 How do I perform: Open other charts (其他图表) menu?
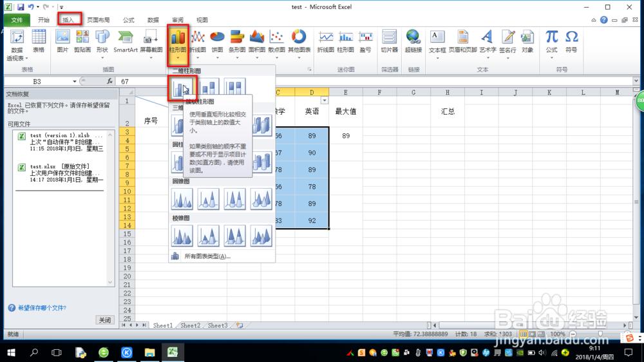(x=299, y=44)
